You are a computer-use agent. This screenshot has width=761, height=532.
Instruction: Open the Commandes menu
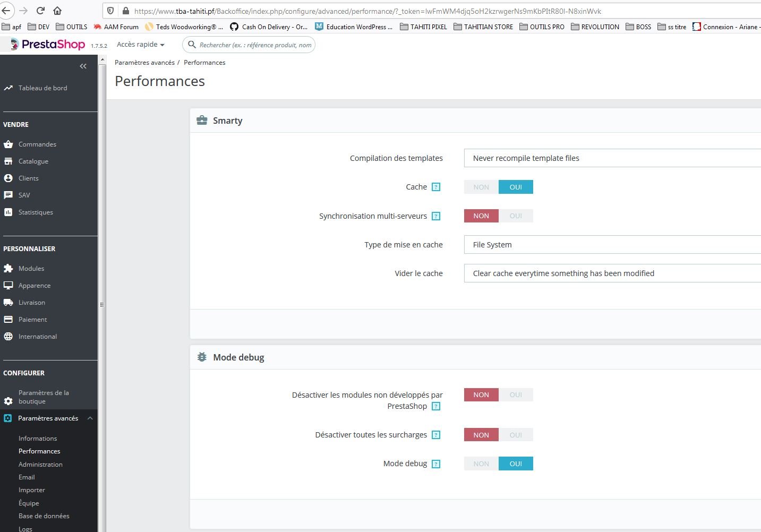point(37,144)
